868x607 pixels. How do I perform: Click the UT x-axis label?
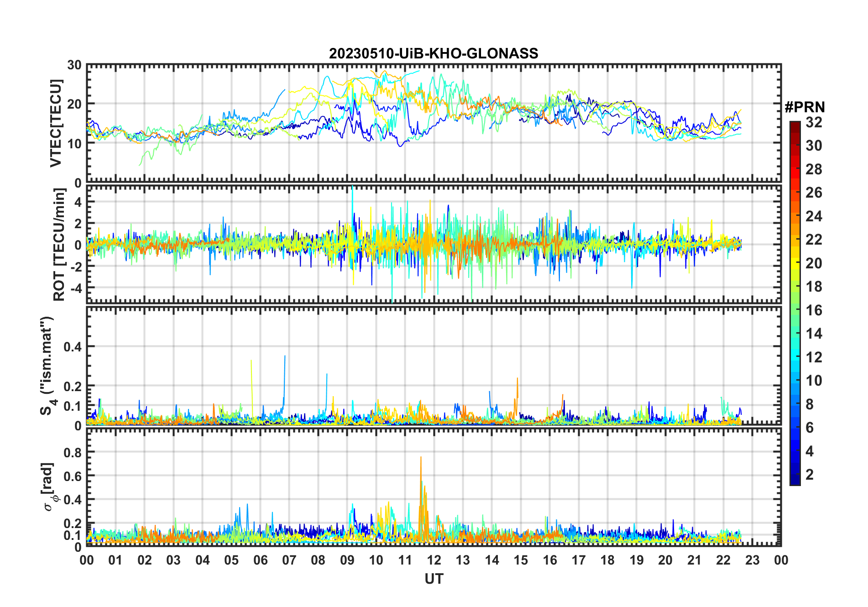point(434,579)
